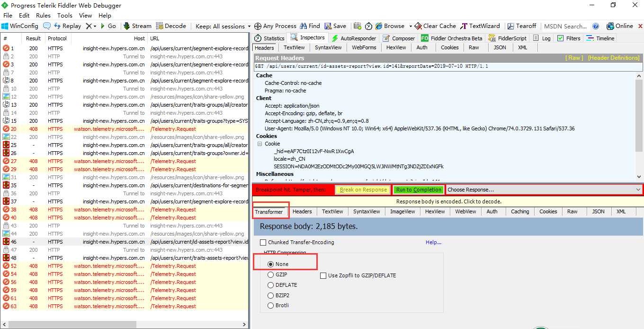Collapse the Cookie header node
Screen dimensions: 644x329
tap(259, 144)
